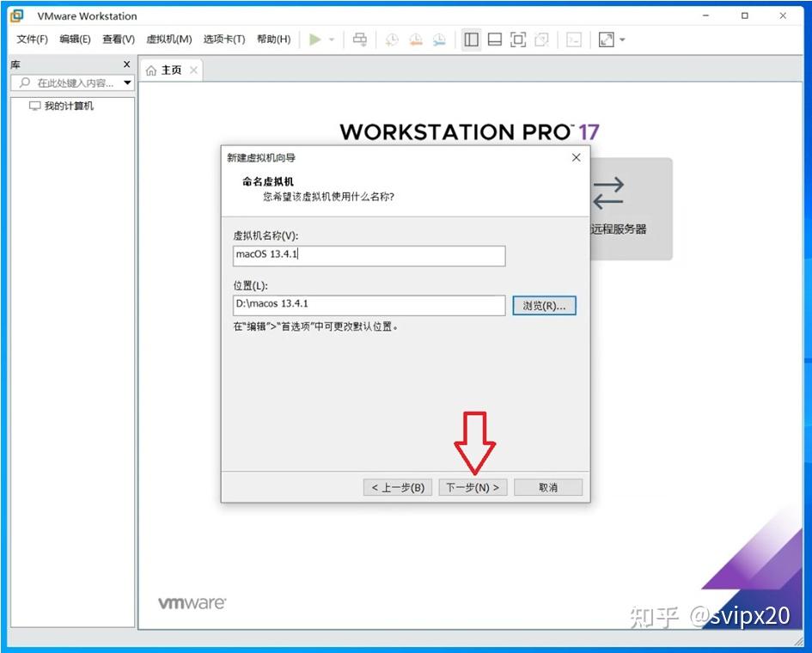Open the power options dropdown arrow
The width and height of the screenshot is (812, 653).
[x=332, y=40]
